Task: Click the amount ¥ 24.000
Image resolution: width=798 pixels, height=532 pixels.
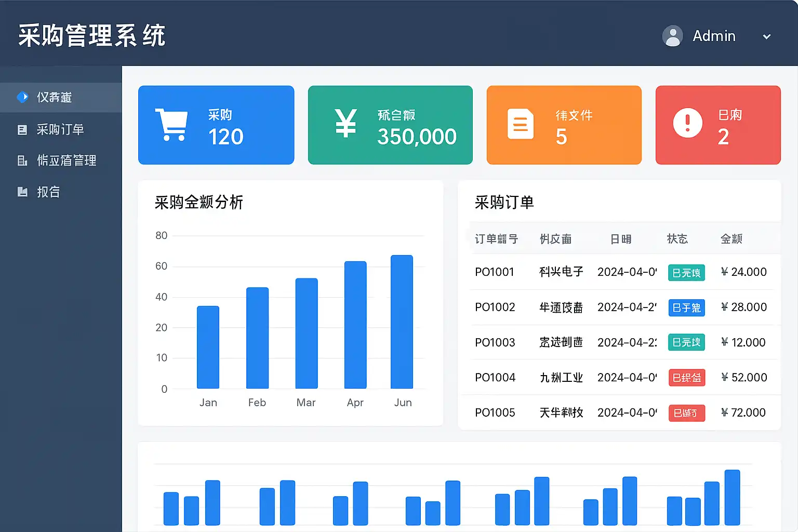Action: 743,272
